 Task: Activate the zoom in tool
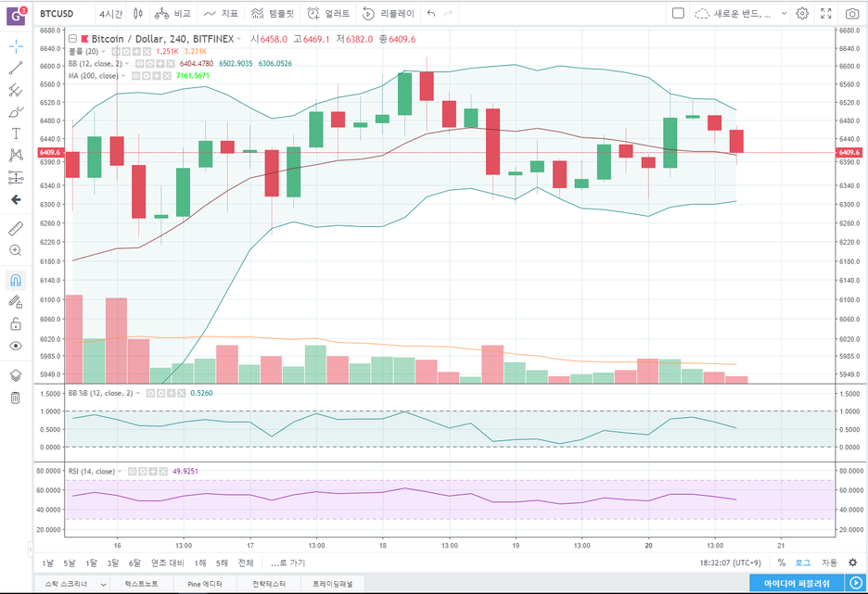click(x=16, y=250)
